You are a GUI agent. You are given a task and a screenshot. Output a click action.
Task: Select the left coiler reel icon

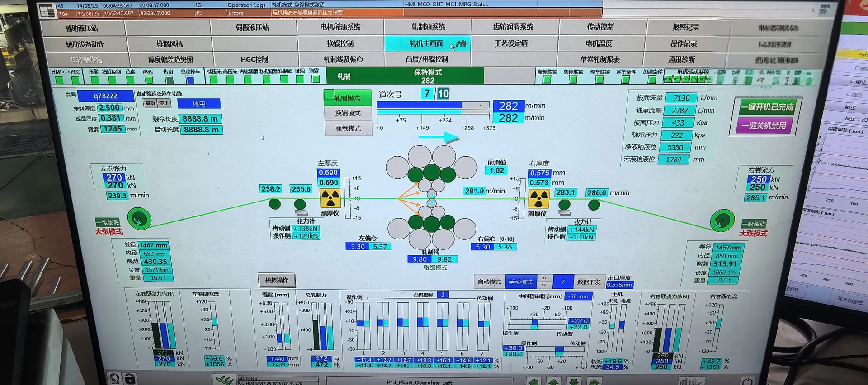click(139, 219)
